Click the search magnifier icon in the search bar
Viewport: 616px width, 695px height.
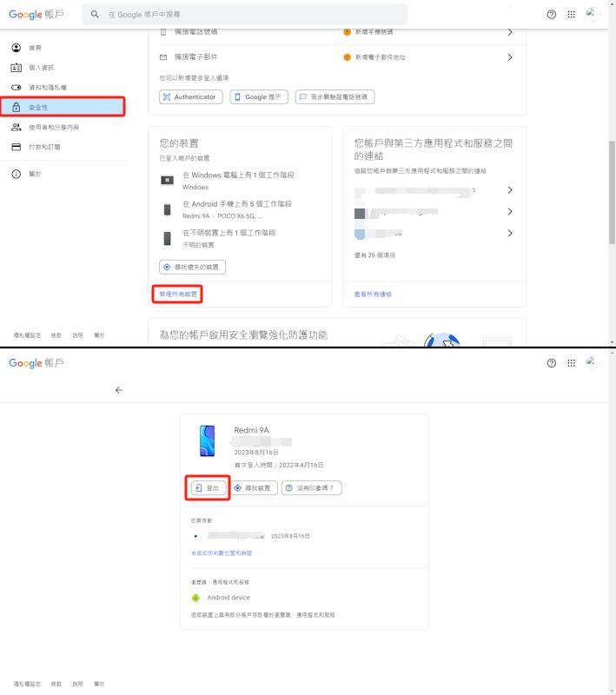click(x=95, y=14)
